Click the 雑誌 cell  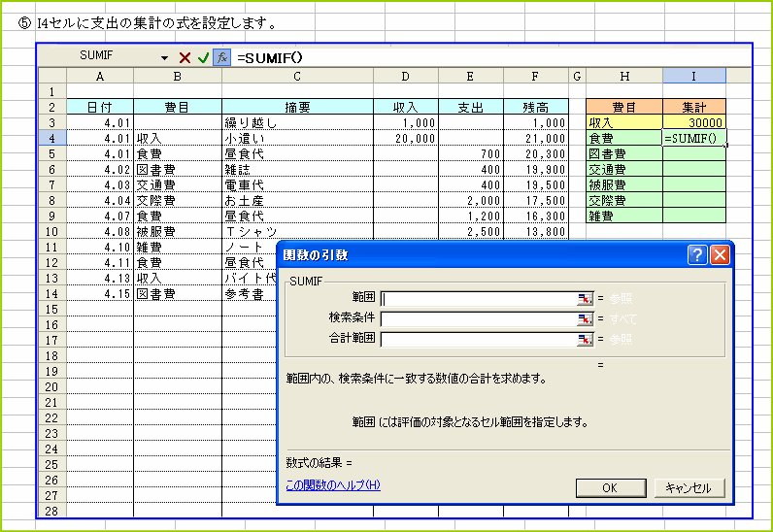(297, 169)
